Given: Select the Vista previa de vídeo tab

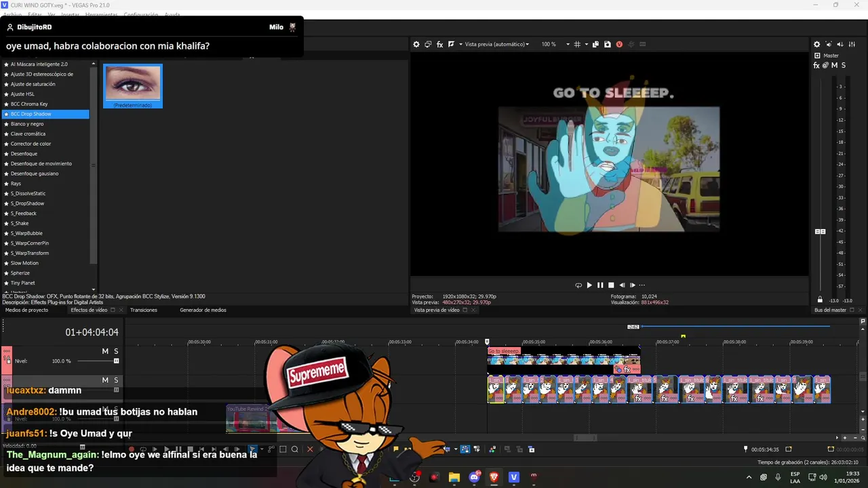Looking at the screenshot, I should click(437, 310).
